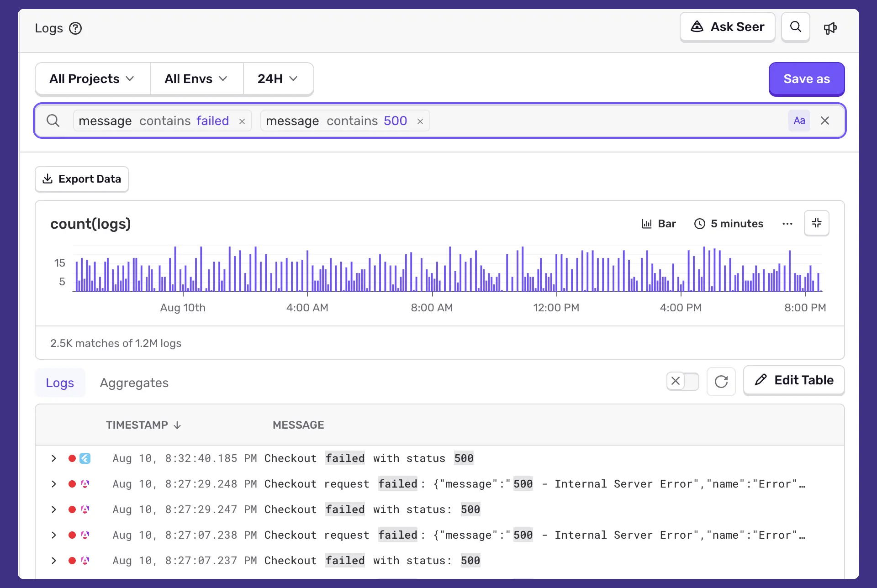Click red error severity dot on 8:32:40.185 row
877x588 pixels.
click(72, 458)
